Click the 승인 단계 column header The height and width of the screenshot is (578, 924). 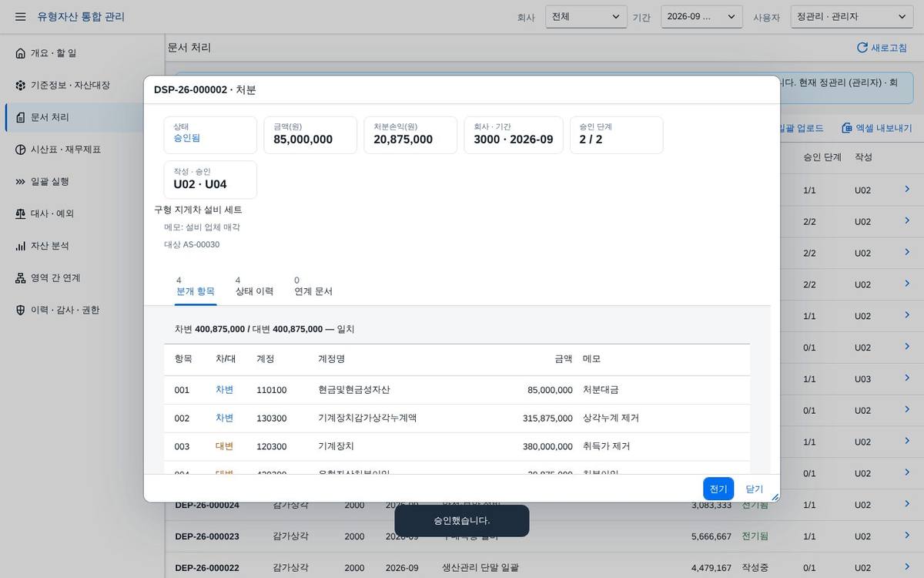(822, 157)
